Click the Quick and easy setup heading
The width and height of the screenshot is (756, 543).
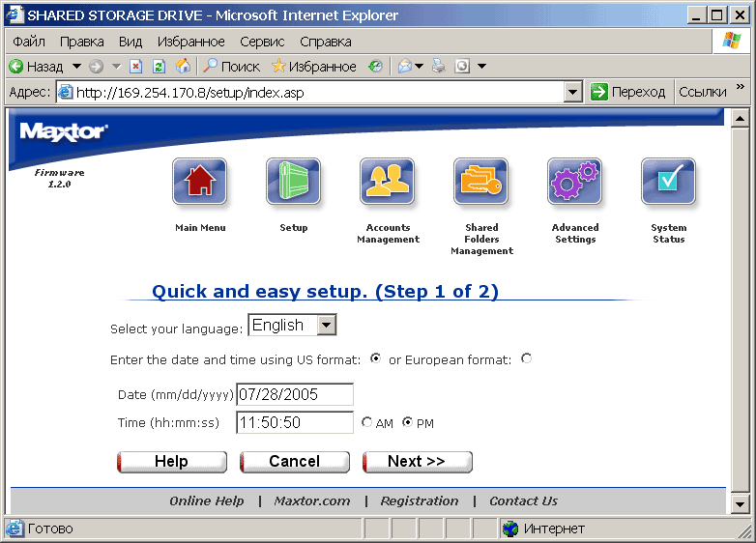[325, 291]
